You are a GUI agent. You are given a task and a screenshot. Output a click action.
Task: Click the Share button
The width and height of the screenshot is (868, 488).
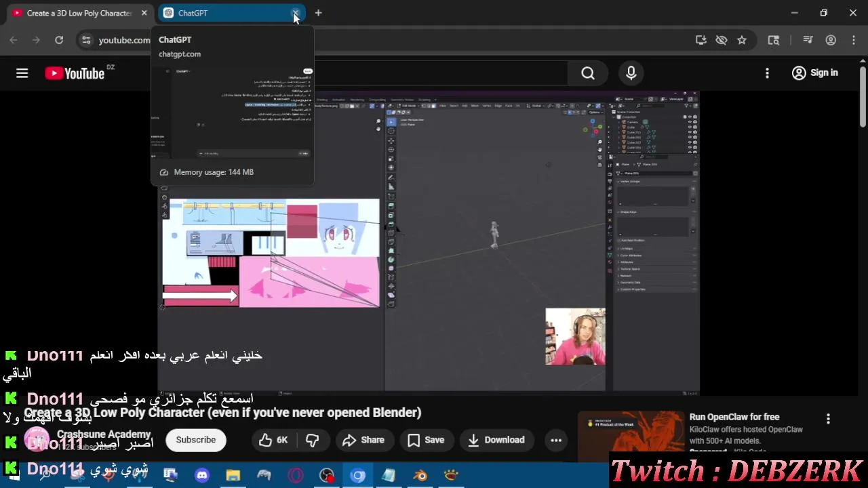(364, 440)
